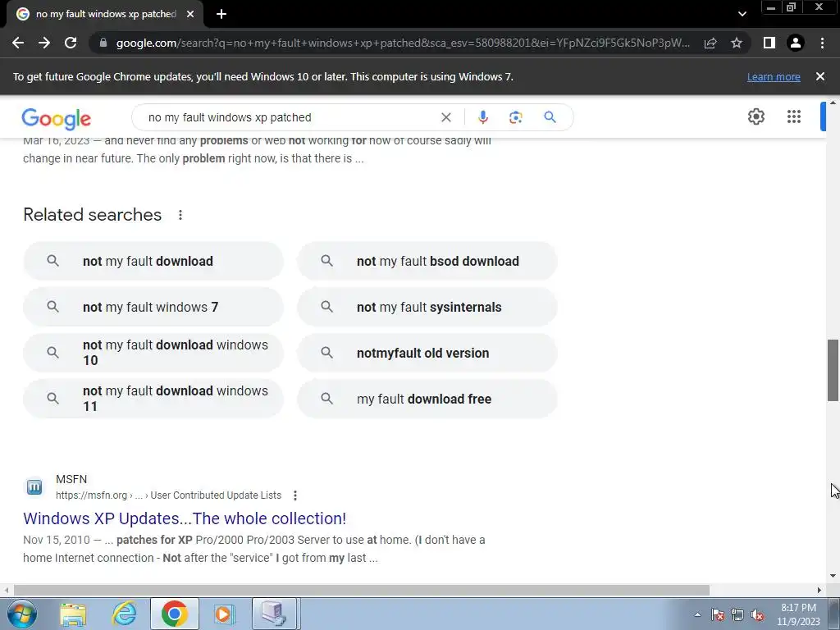
Task: Open the Chrome three-dot menu
Action: (x=822, y=43)
